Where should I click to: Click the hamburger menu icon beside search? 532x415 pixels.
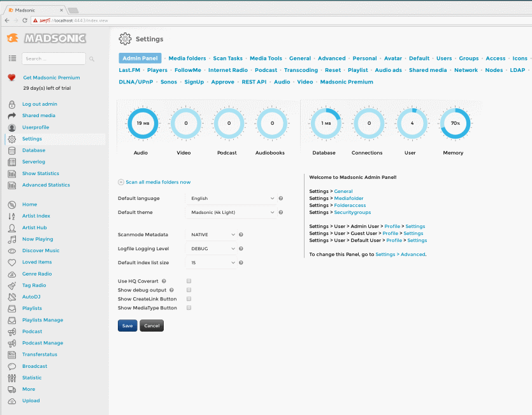click(x=12, y=59)
